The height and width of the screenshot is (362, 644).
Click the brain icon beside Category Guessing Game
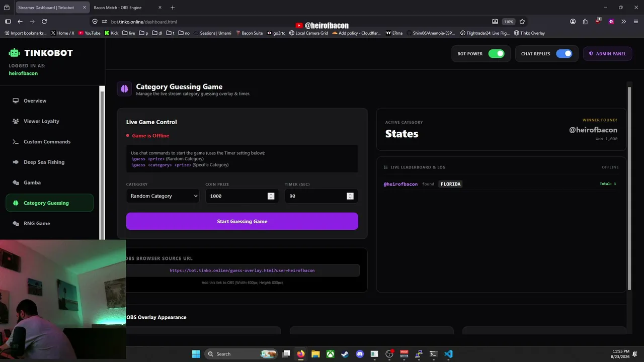[x=124, y=89]
